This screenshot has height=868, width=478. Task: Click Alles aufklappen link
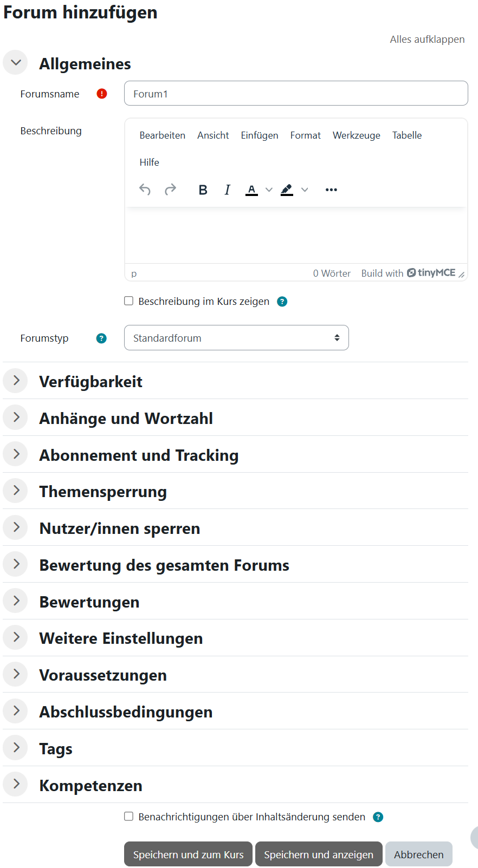[x=427, y=40]
